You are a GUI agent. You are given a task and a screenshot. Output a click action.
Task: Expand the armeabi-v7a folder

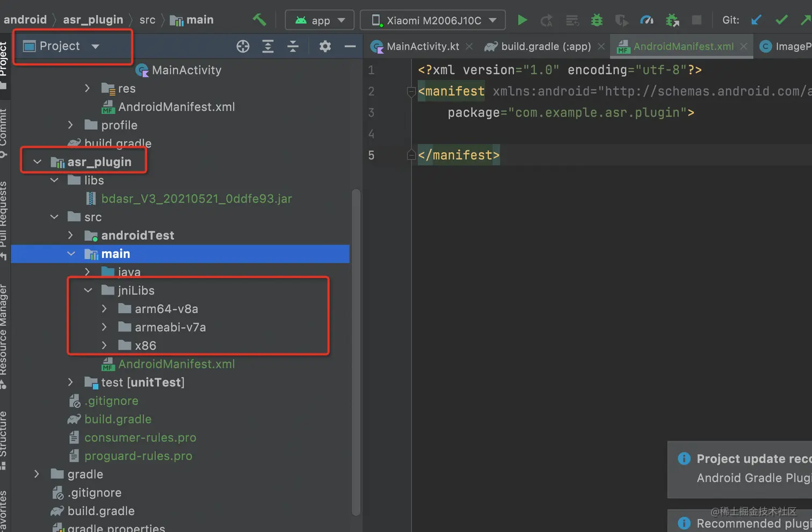[104, 327]
